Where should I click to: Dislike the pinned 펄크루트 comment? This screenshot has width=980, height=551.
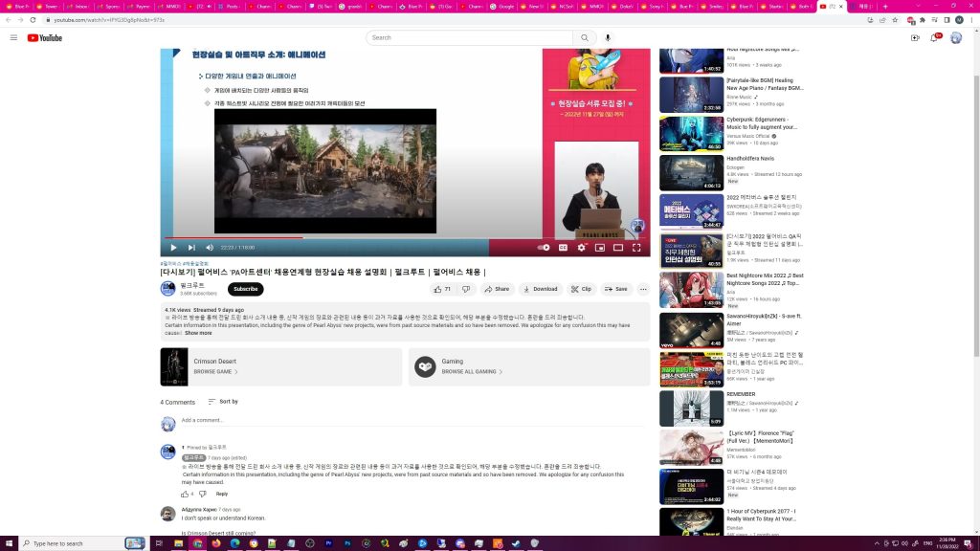203,495
